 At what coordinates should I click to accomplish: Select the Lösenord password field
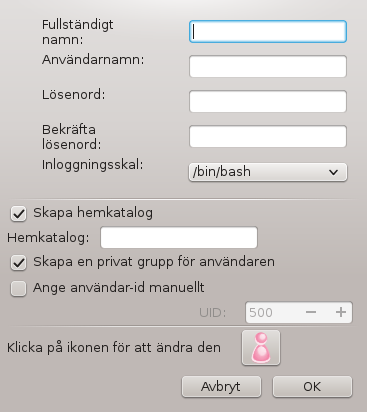(x=268, y=101)
